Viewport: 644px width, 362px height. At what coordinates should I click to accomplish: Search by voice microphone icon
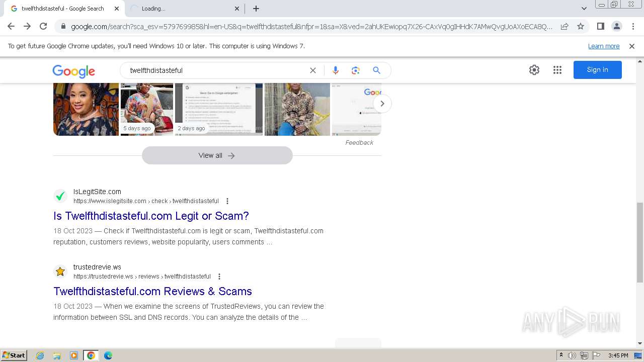tap(336, 70)
